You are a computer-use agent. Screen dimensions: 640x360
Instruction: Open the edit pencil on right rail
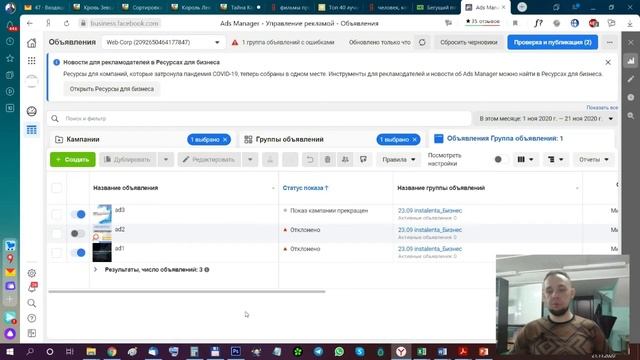(631, 79)
